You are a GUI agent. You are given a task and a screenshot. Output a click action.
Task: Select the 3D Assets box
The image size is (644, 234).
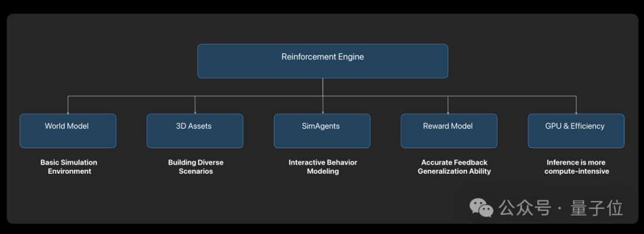tap(194, 131)
